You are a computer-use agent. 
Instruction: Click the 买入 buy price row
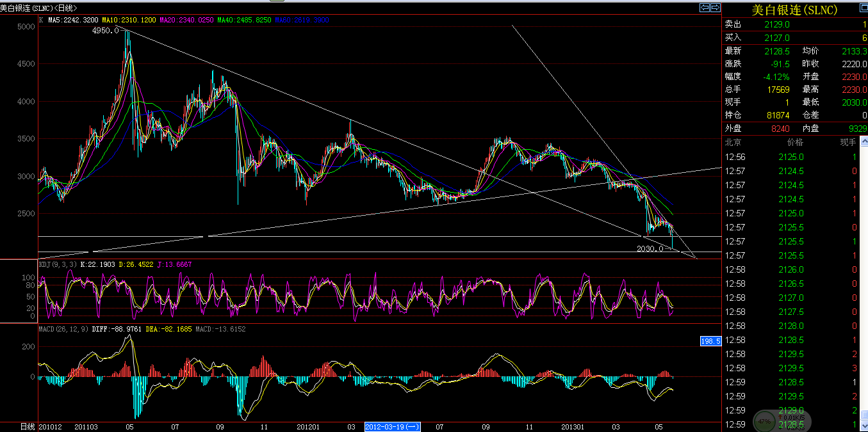pos(794,38)
